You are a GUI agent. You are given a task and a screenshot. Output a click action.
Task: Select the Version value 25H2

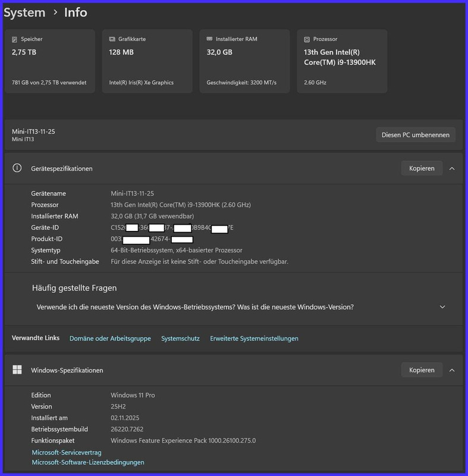click(118, 406)
